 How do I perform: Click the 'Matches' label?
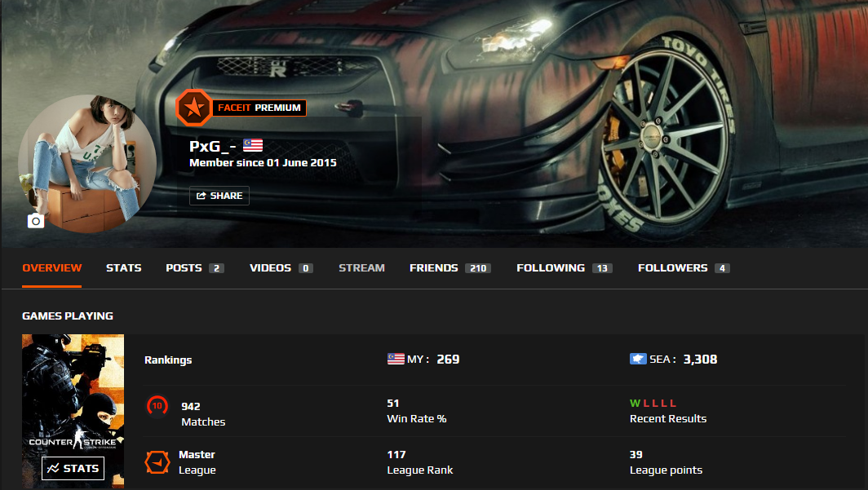tap(203, 422)
